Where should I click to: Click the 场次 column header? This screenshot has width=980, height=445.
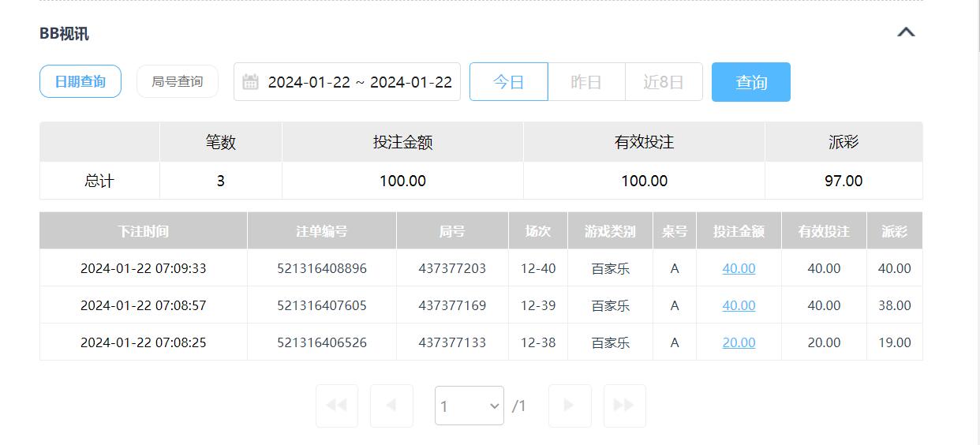click(x=538, y=231)
